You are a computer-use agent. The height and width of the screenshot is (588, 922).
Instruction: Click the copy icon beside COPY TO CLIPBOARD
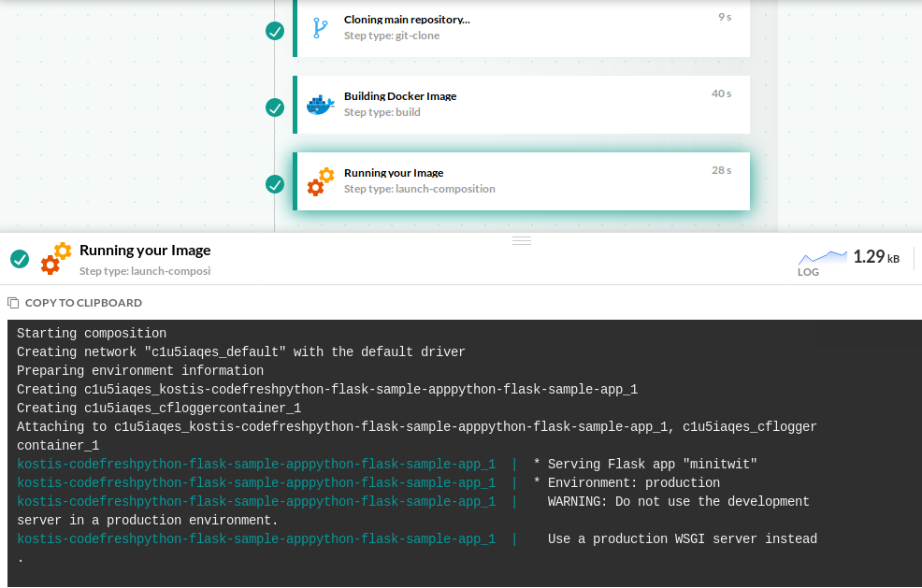click(x=13, y=303)
